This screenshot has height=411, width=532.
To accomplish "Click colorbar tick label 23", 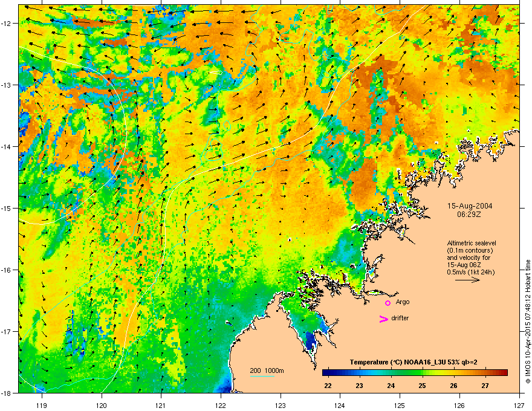I will coord(359,386).
